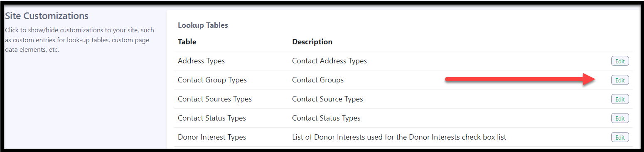644x152 pixels.
Task: Edit the Contact Sources Types table
Action: pyautogui.click(x=620, y=99)
